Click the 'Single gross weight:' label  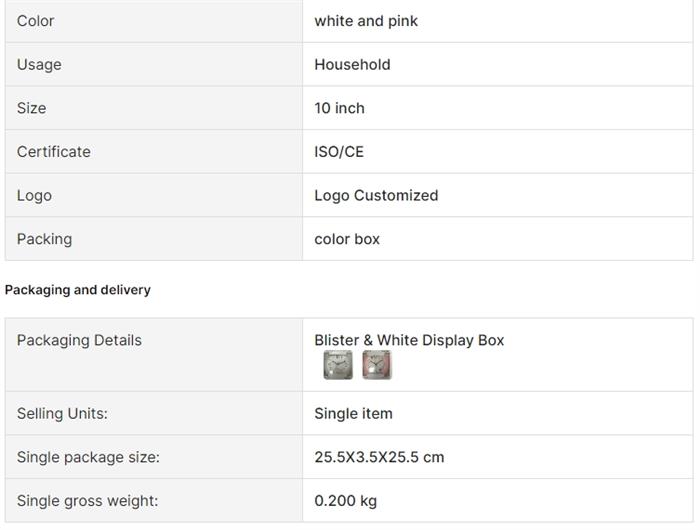click(87, 501)
